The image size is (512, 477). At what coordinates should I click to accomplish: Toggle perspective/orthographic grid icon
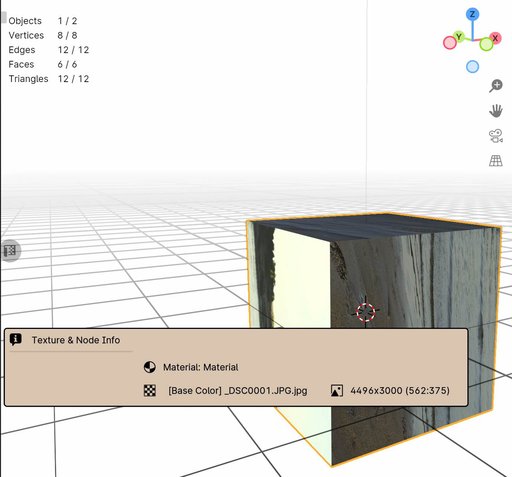tap(496, 161)
